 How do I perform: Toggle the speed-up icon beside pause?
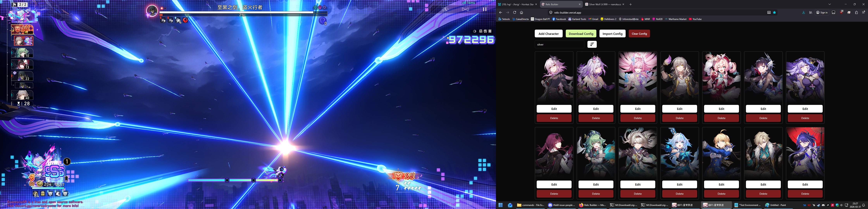pyautogui.click(x=465, y=9)
